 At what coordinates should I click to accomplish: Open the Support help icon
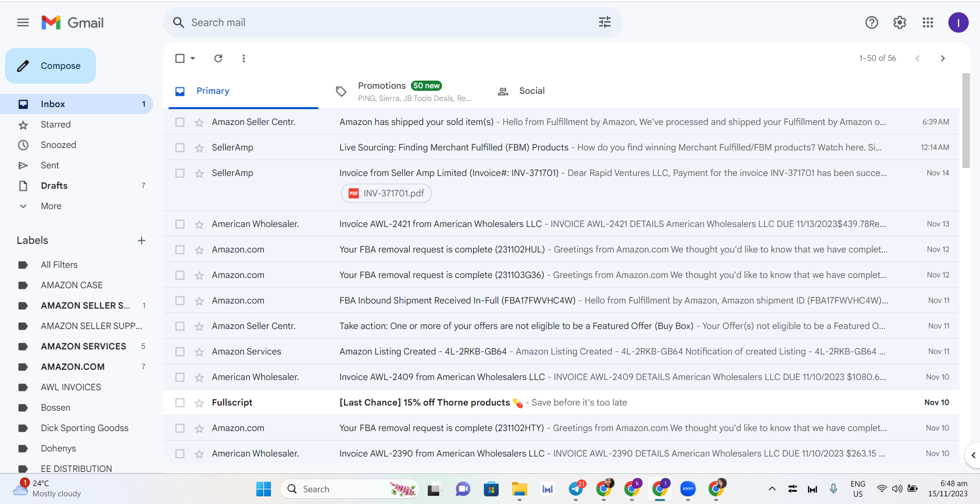coord(871,22)
